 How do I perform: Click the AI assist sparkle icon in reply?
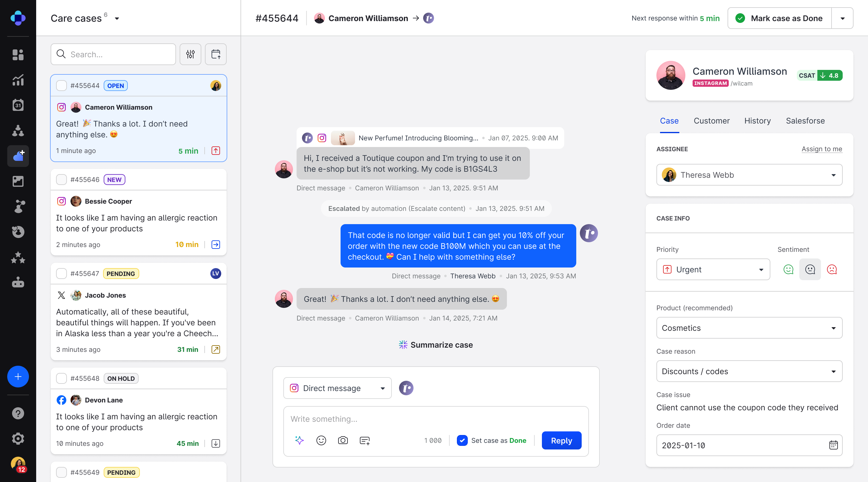[x=299, y=440]
